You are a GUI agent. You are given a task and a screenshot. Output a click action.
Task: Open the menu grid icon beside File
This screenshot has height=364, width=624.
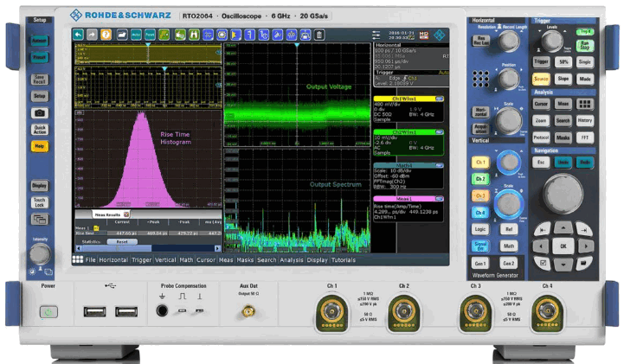(x=78, y=259)
